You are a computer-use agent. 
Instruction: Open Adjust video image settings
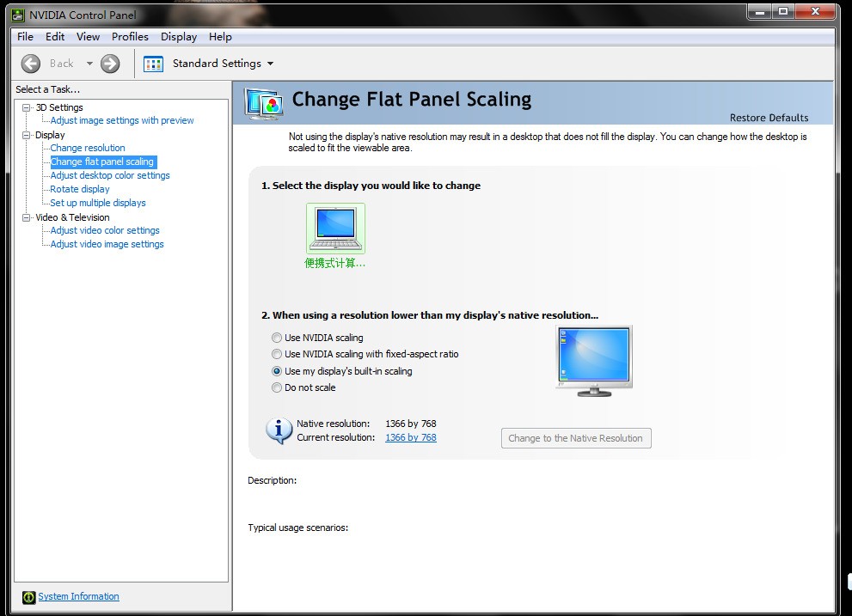(107, 245)
